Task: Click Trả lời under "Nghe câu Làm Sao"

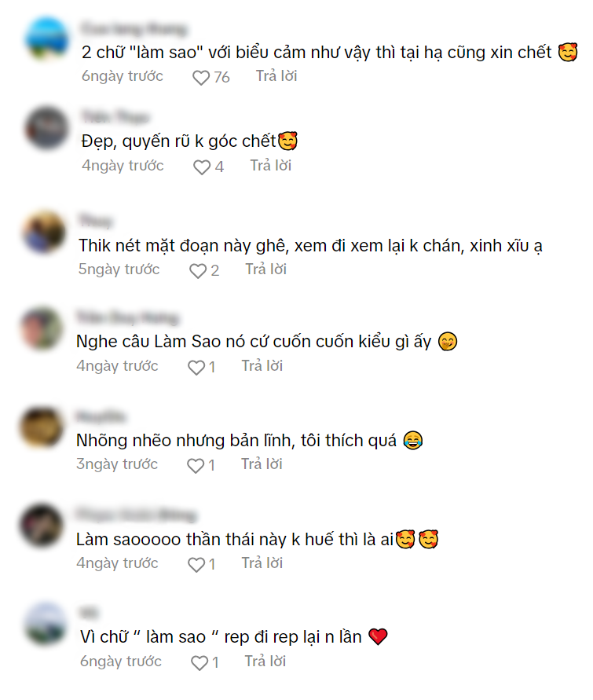Action: 262,365
